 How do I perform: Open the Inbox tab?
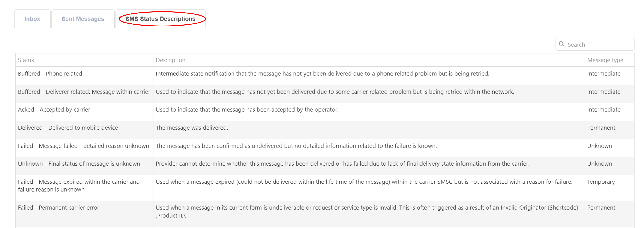coord(32,19)
